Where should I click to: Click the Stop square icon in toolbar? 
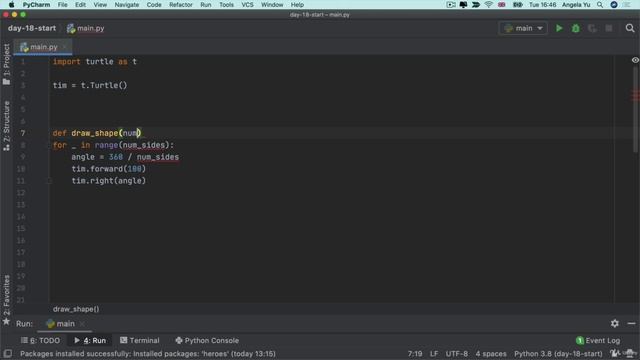click(x=609, y=28)
